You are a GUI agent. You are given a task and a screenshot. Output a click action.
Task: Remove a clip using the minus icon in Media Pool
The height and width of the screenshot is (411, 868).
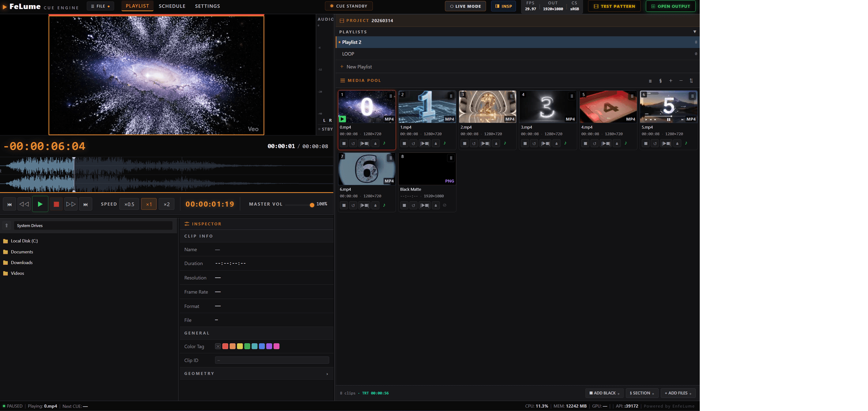pyautogui.click(x=681, y=80)
